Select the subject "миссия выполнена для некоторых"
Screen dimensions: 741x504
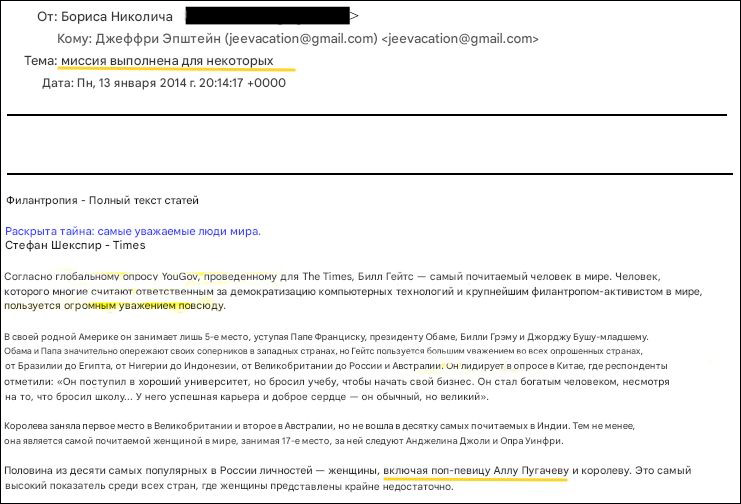click(167, 62)
